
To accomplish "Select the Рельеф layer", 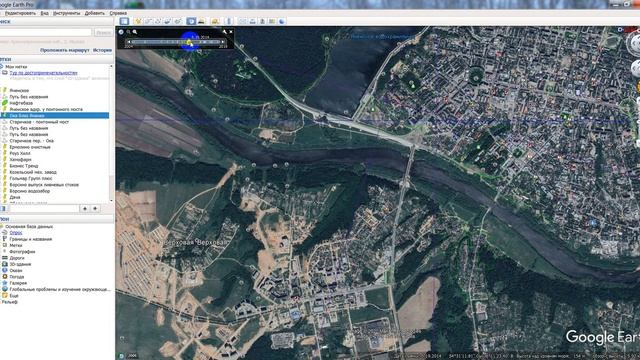I will point(10,302).
